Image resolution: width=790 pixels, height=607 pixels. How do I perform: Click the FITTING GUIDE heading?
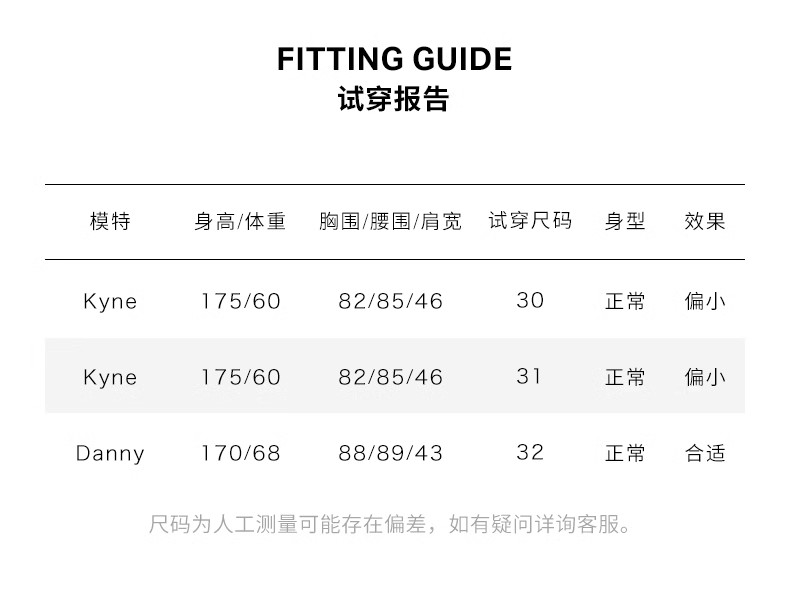[x=394, y=60]
